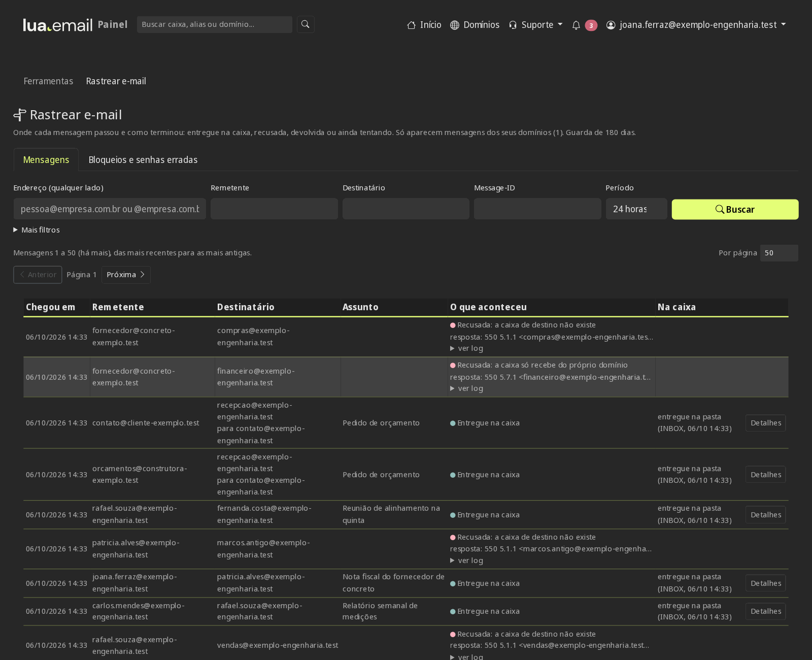Open Detalhes for contato@cliente-exemplo.test message
Viewport: 812px width, 660px height.
[x=766, y=423]
